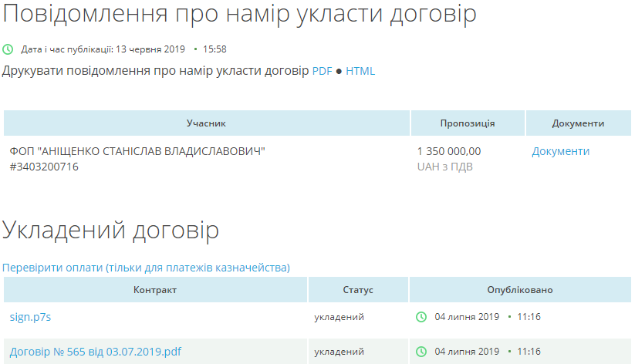This screenshot has width=635, height=364.
Task: Click the 'Учасник' column header
Action: (x=206, y=123)
